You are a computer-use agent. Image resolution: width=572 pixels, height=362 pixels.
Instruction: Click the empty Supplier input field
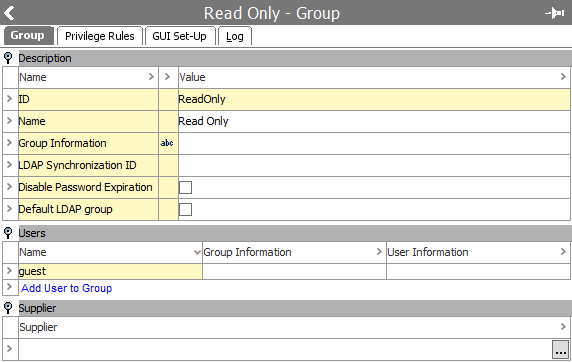pos(285,350)
